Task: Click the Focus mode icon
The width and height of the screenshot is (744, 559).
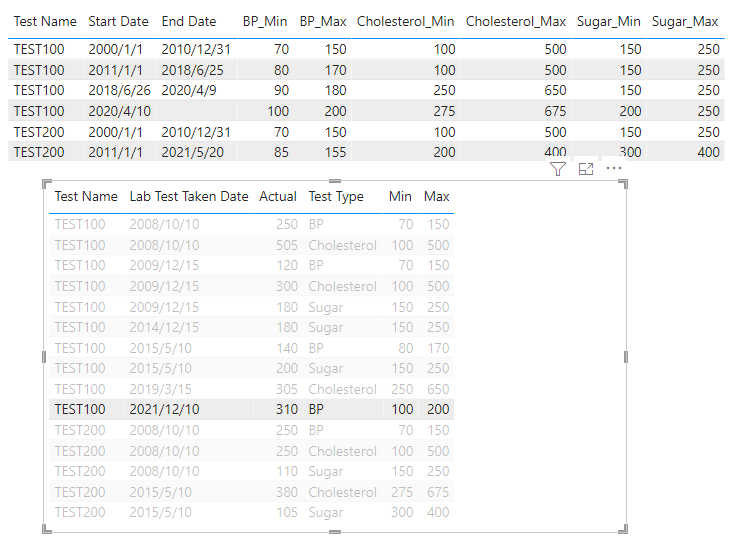Action: (586, 169)
